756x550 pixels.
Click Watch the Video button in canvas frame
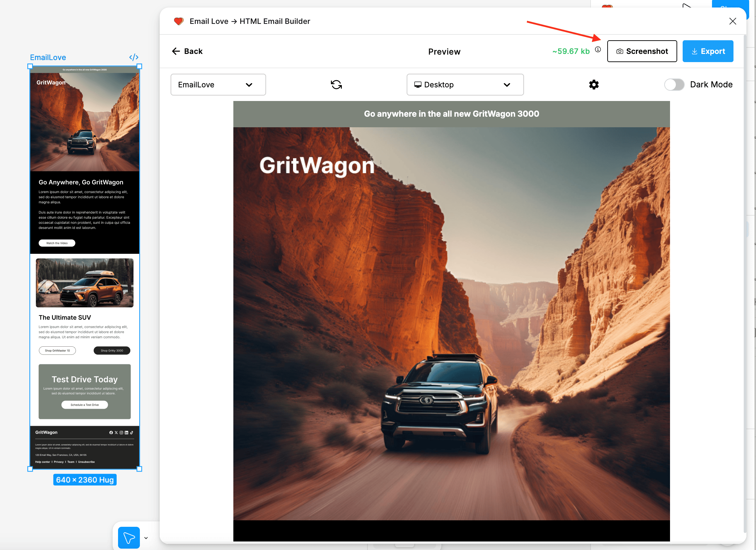click(57, 243)
